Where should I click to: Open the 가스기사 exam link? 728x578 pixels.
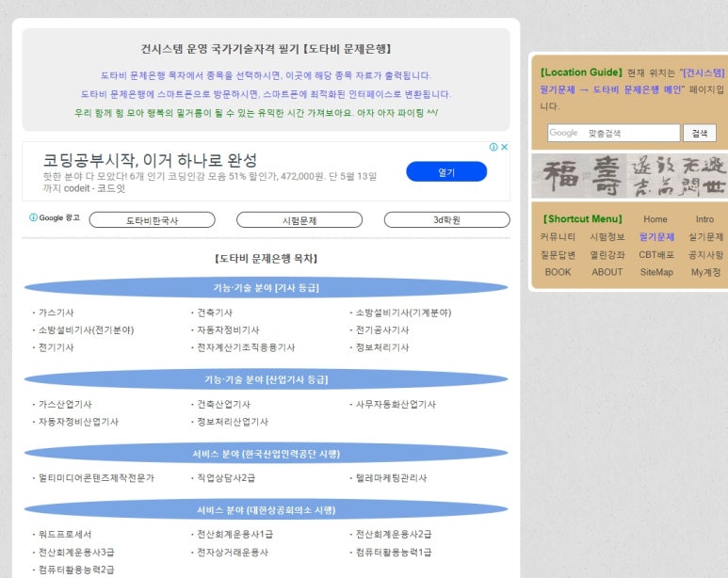[x=57, y=313]
